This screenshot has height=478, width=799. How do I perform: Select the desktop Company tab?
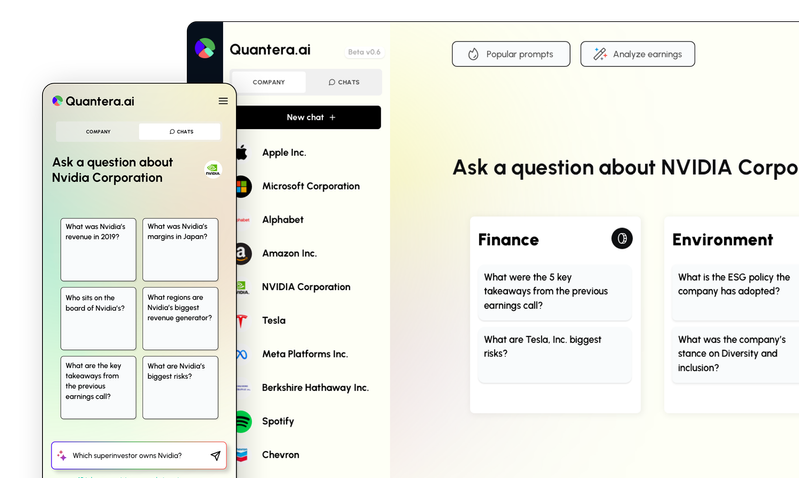pos(268,82)
